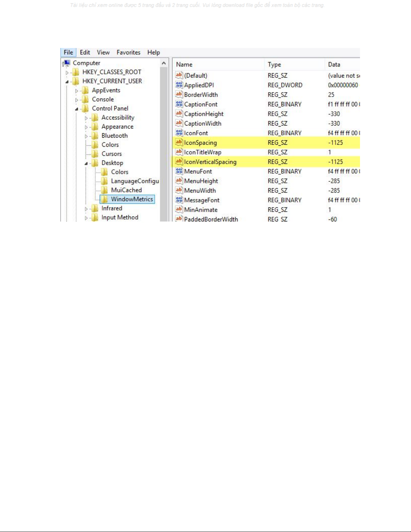Expand the Accessibility key arrow

point(86,118)
